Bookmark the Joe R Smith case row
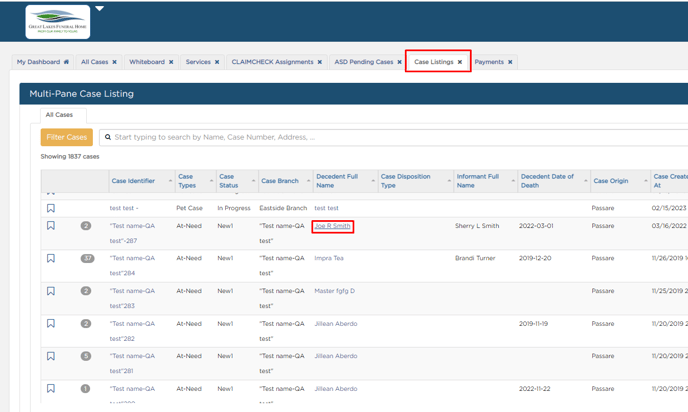This screenshot has width=688, height=412. (x=51, y=226)
